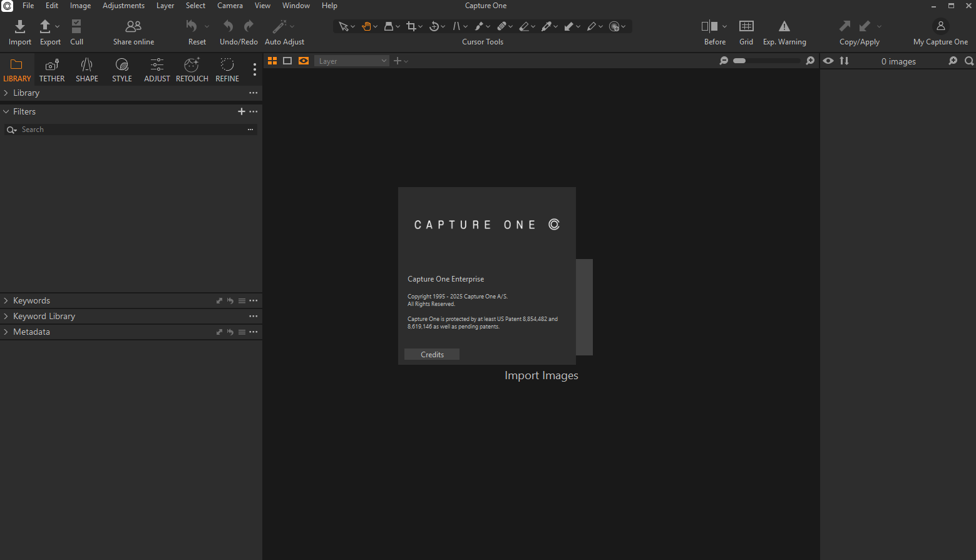The height and width of the screenshot is (560, 976).
Task: Select the Pointer cursor tool
Action: [343, 26]
